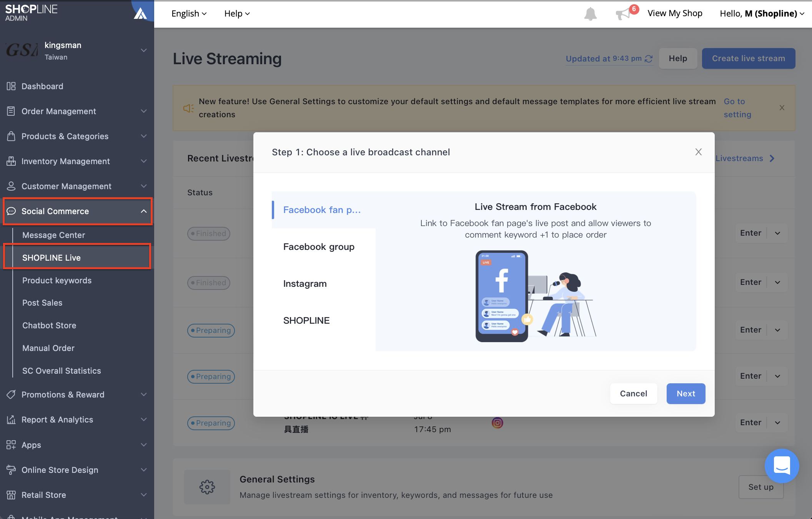Click the first Preparing status badge
Screen dimensions: 812x519
(211, 330)
